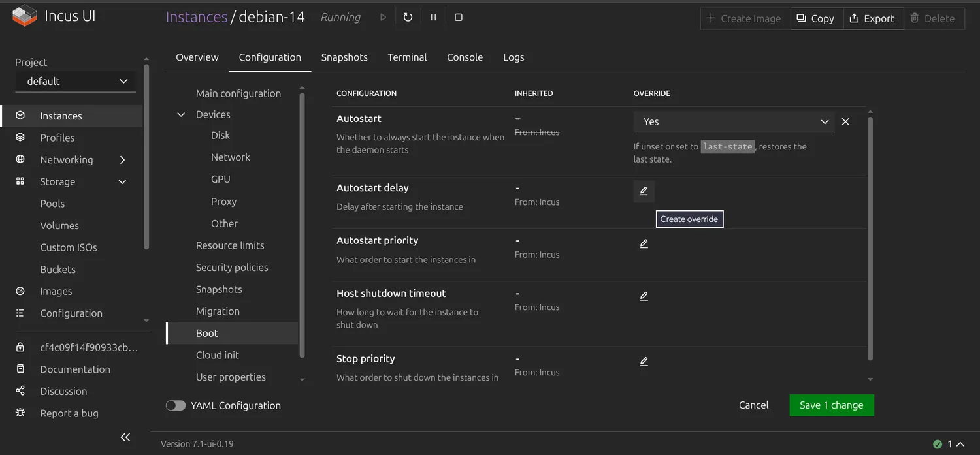
Task: Open the Project default dropdown
Action: [x=76, y=81]
